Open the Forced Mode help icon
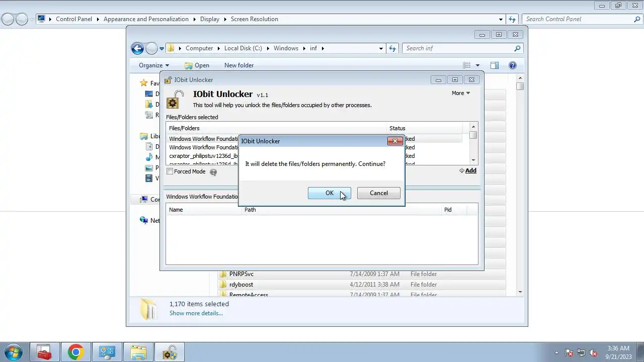This screenshot has height=362, width=644. pos(213,172)
